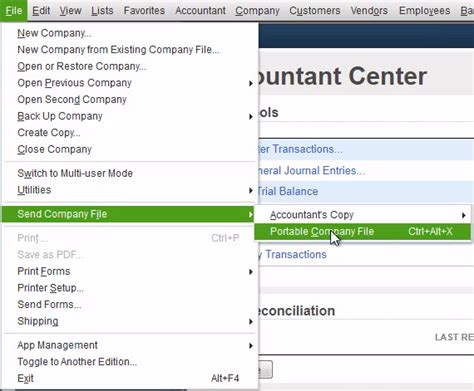
Task: Select New Company from Existing Company File
Action: coord(129,50)
